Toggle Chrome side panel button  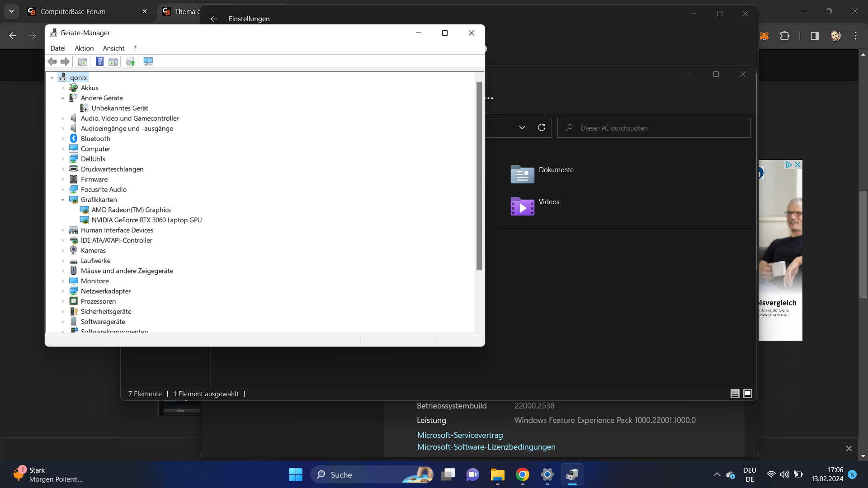[814, 36]
